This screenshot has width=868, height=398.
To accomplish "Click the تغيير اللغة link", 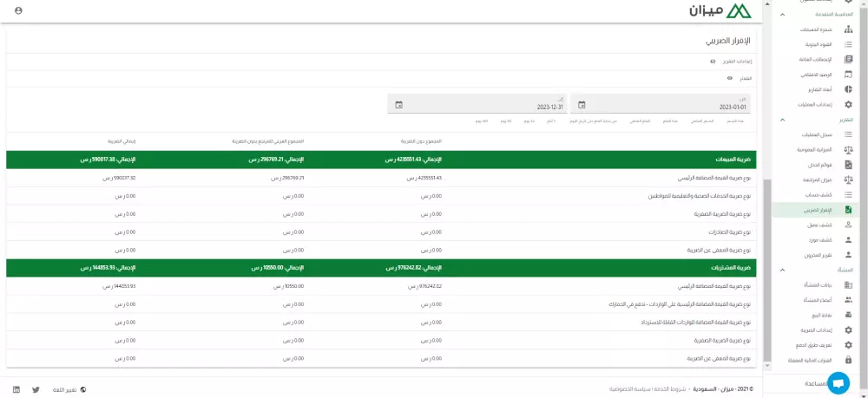I will 65,389.
